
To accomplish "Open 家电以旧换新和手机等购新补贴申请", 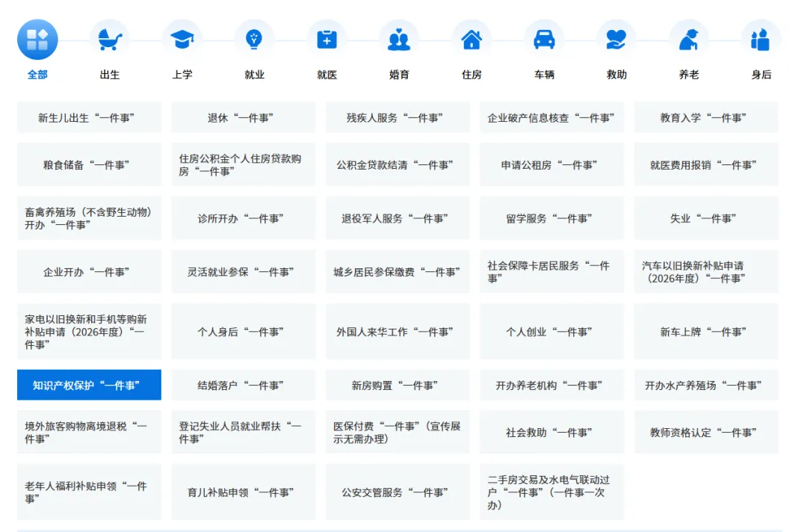I will 89,331.
